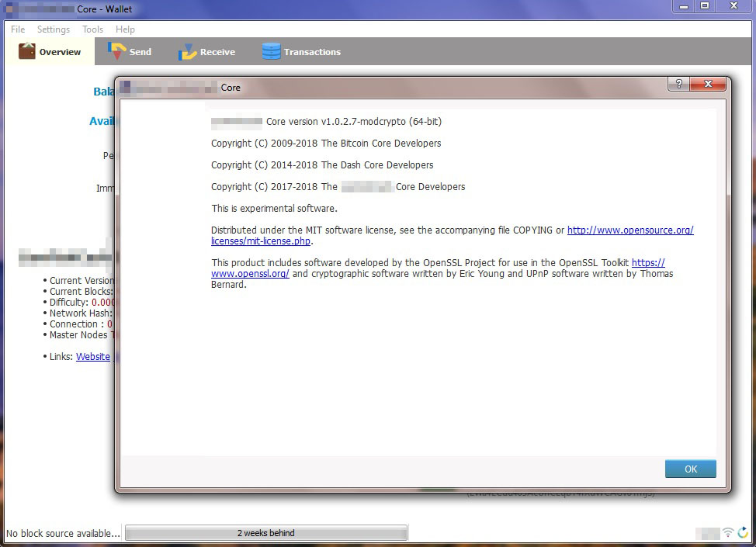The height and width of the screenshot is (547, 756).
Task: Open the Settings menu
Action: click(54, 29)
